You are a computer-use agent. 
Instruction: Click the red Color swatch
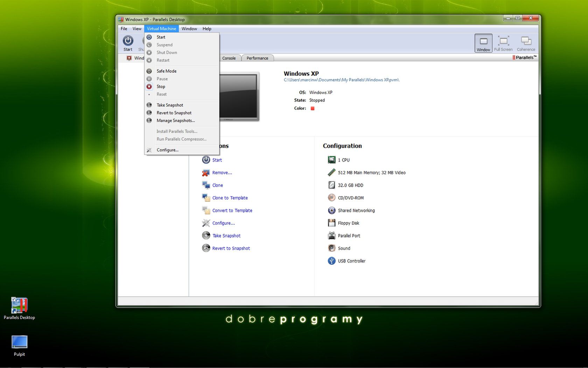point(313,108)
